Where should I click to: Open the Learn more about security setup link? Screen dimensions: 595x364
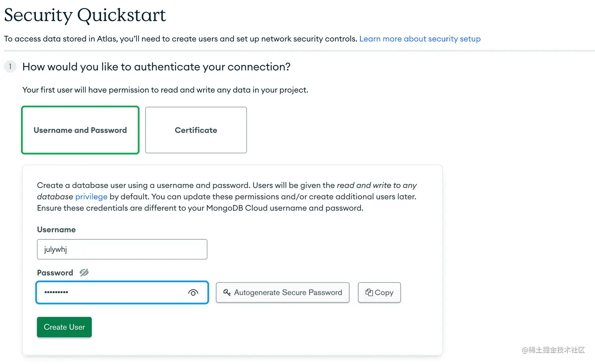[x=420, y=39]
